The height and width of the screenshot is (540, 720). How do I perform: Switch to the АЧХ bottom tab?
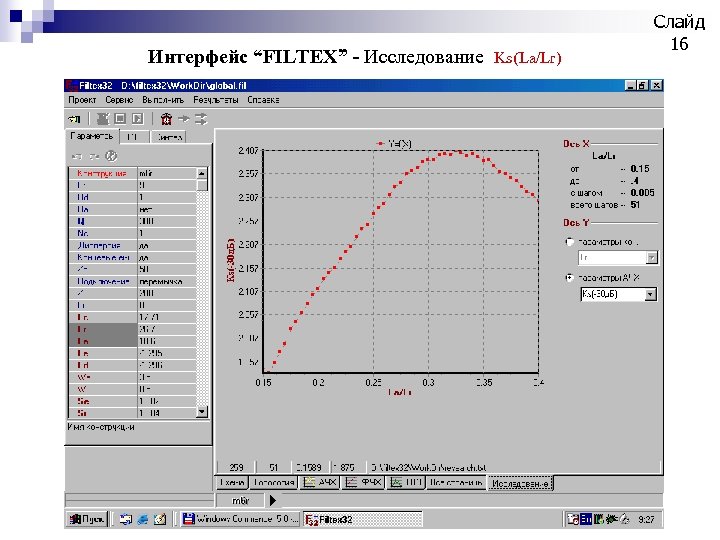[320, 483]
